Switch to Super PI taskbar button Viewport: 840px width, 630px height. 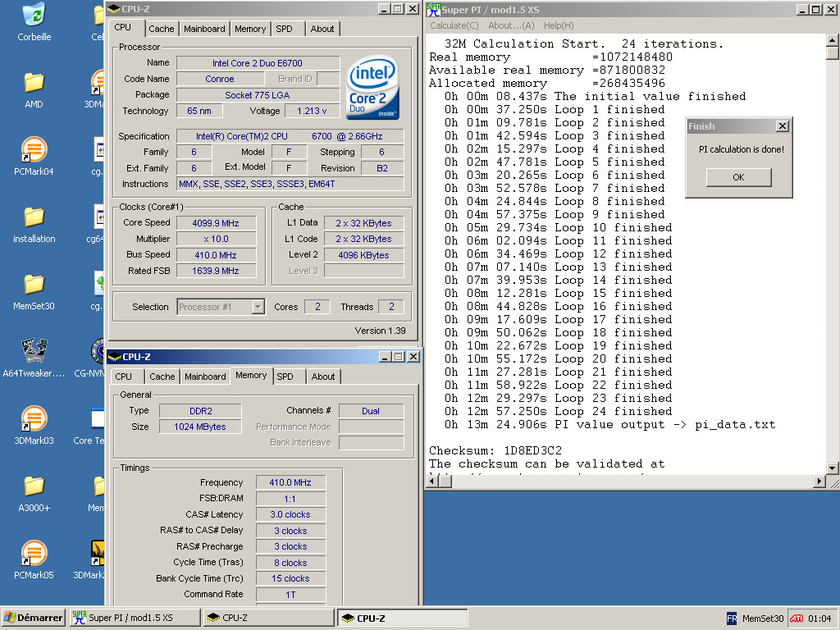(134, 618)
